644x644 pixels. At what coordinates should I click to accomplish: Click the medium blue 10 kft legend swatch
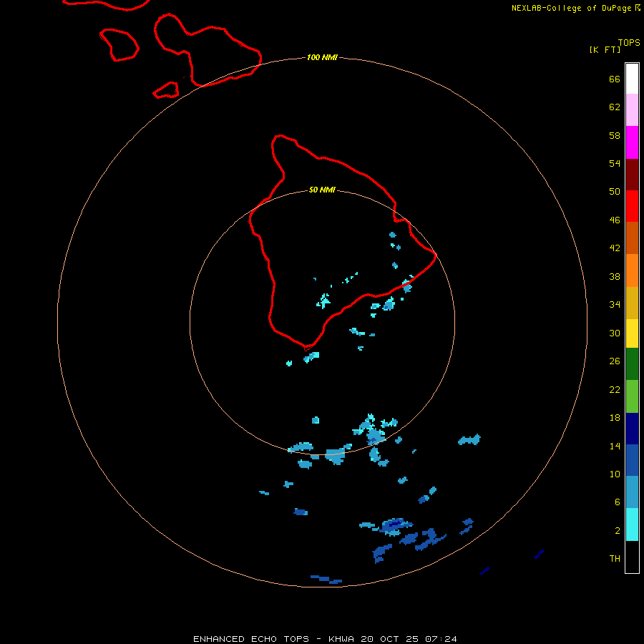click(632, 460)
